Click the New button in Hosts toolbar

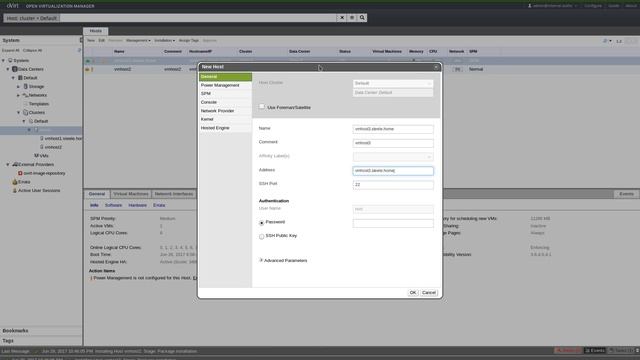coord(91,41)
